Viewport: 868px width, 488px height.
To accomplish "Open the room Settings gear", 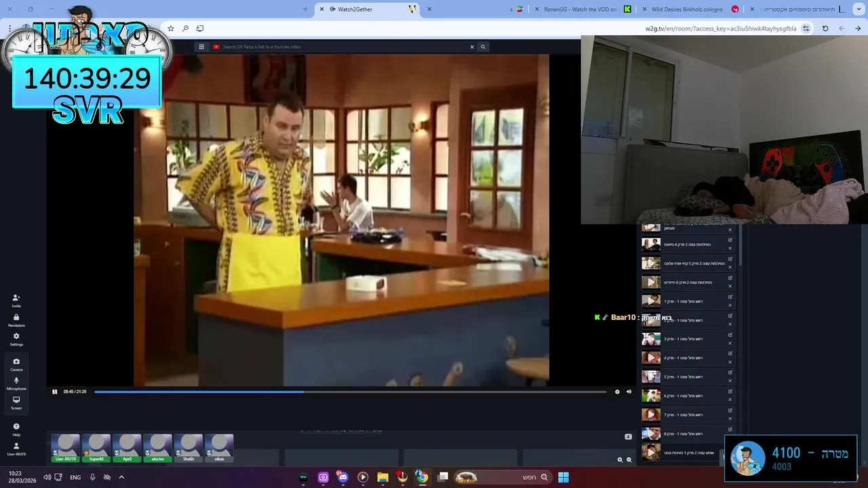I will [16, 339].
